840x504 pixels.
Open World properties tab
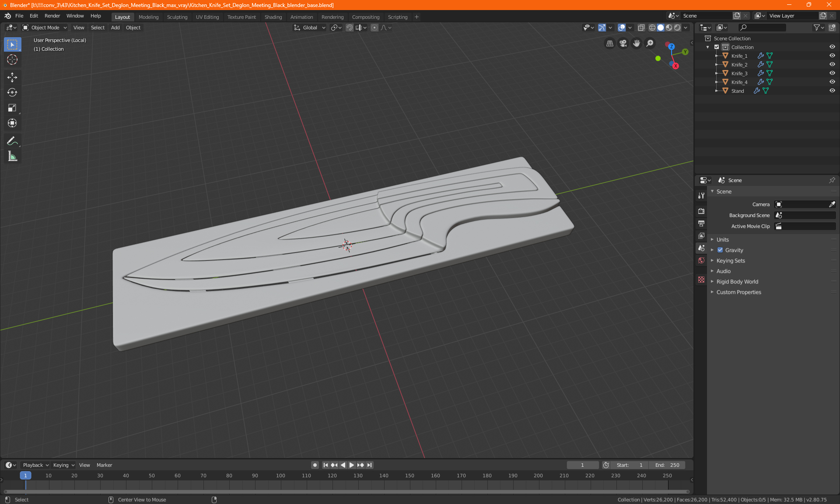point(701,260)
